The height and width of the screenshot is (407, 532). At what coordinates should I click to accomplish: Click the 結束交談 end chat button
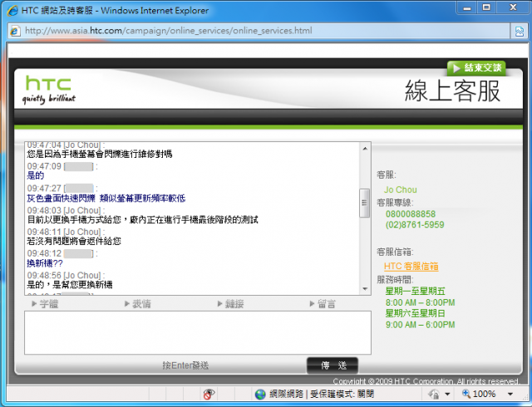point(476,68)
